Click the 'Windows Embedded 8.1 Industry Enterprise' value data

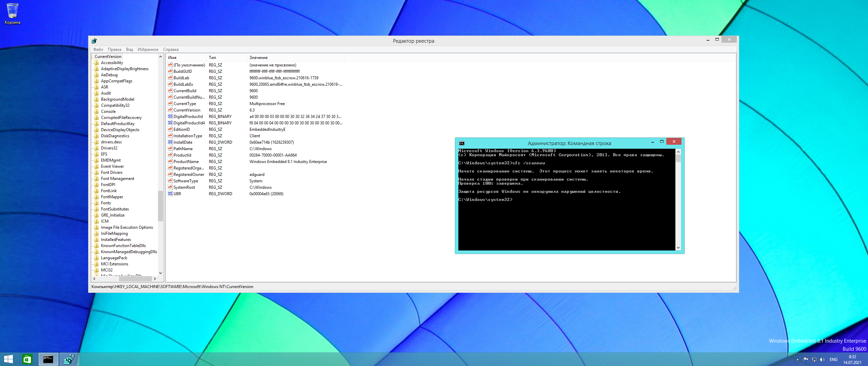tap(288, 161)
